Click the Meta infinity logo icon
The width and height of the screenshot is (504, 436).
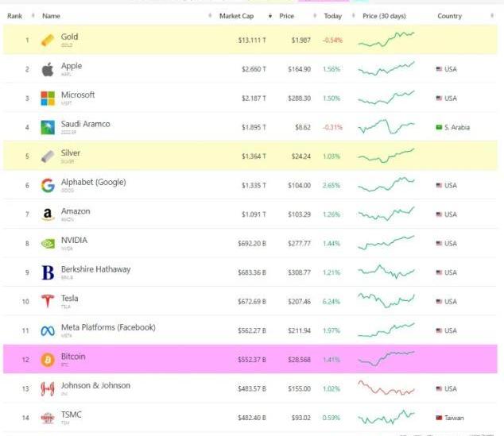[x=48, y=330]
